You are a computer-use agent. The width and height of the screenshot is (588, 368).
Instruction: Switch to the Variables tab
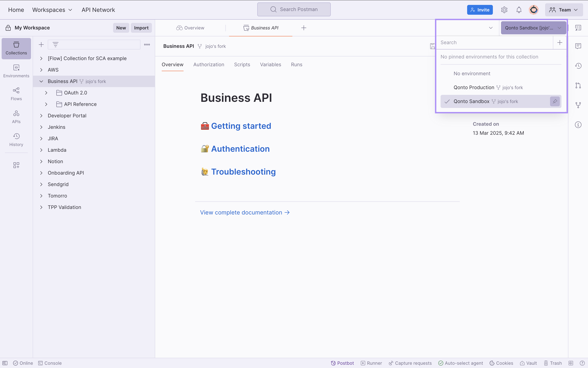[271, 64]
